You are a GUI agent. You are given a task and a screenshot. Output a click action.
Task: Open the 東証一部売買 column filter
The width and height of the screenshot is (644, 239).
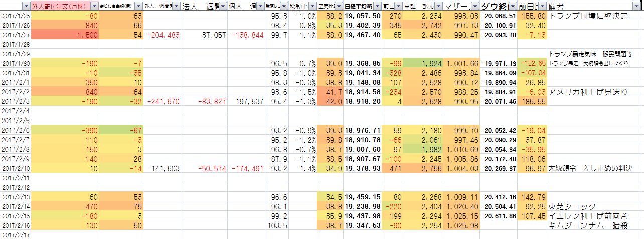(438, 6)
